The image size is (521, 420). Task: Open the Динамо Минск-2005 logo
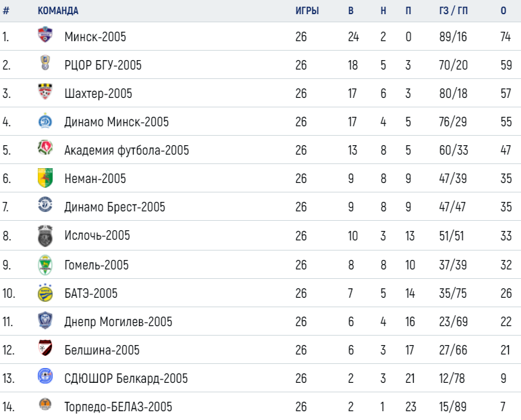45,121
